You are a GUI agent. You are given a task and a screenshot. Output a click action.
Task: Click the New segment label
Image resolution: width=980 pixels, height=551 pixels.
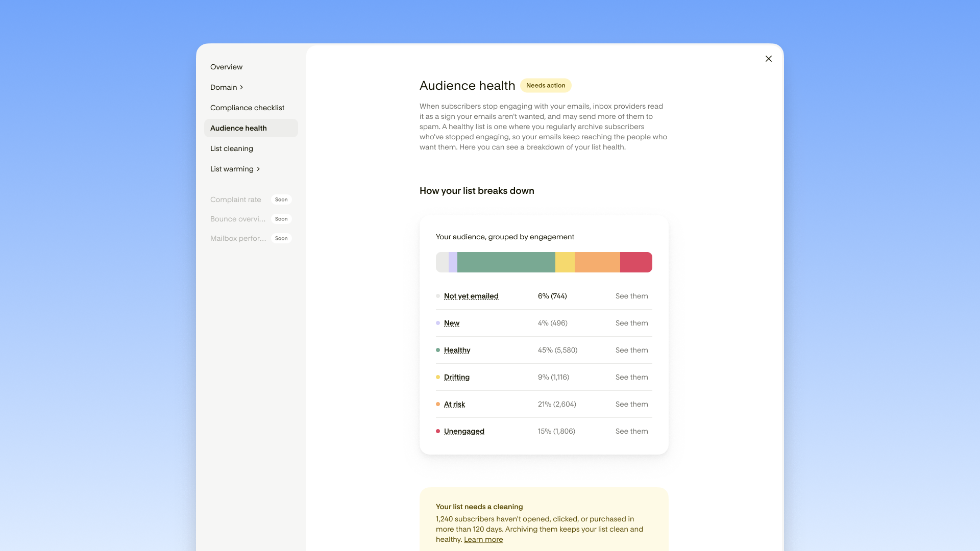pos(452,323)
